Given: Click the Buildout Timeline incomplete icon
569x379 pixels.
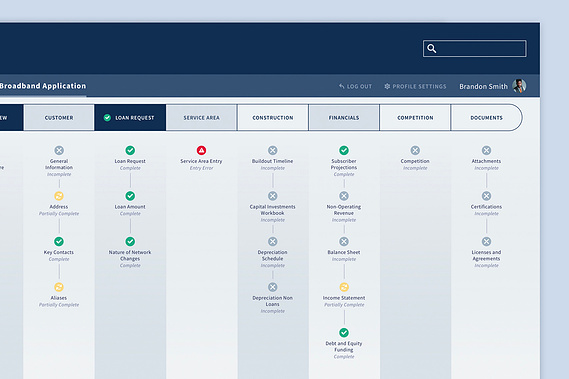Looking at the screenshot, I should click(x=273, y=150).
